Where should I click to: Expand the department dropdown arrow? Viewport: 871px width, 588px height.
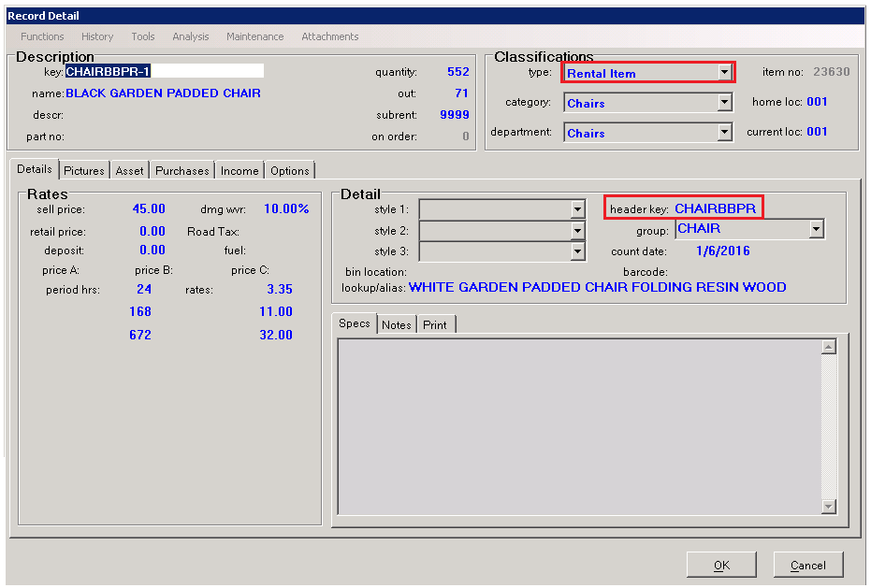click(x=724, y=133)
